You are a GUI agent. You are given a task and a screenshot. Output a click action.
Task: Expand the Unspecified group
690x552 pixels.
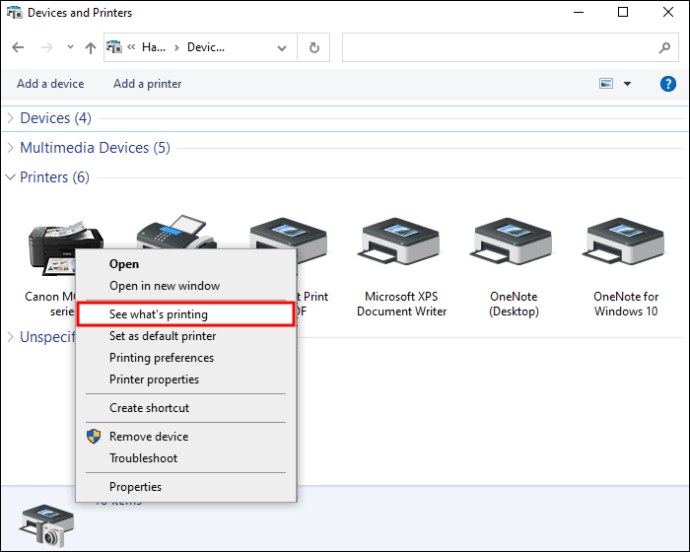[x=11, y=337]
